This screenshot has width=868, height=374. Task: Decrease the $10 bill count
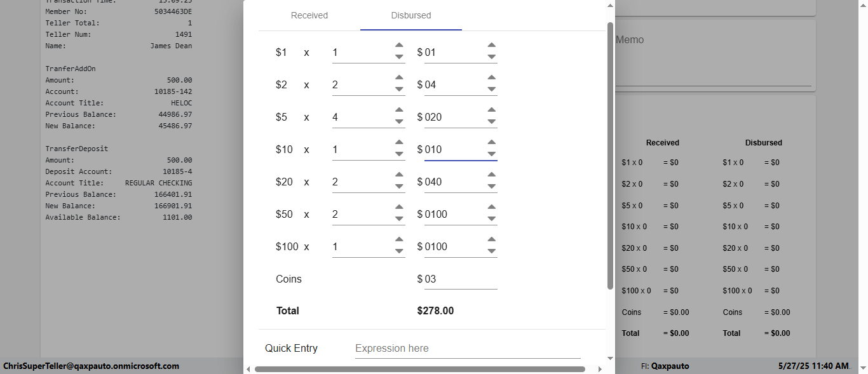399,154
